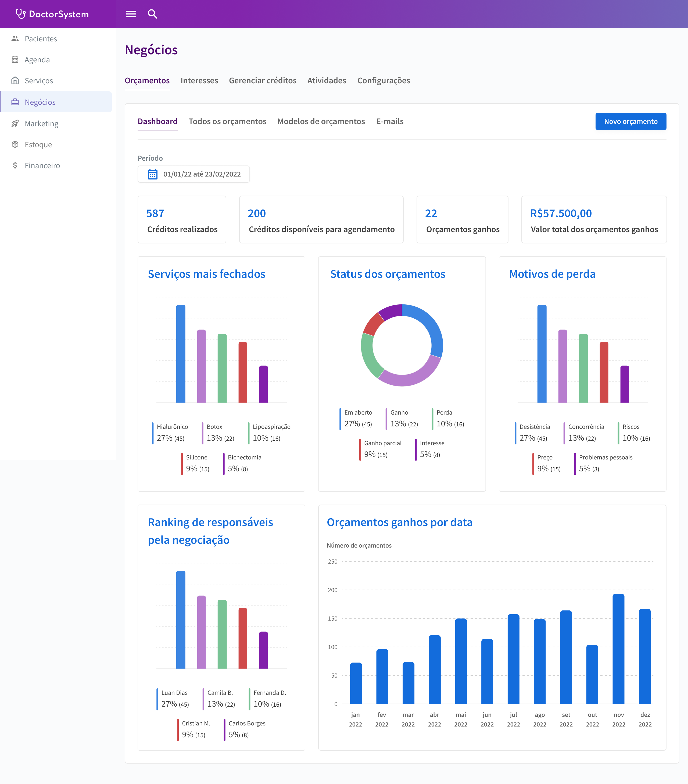Open search with magnifier icon
This screenshot has height=784, width=688.
click(x=152, y=14)
